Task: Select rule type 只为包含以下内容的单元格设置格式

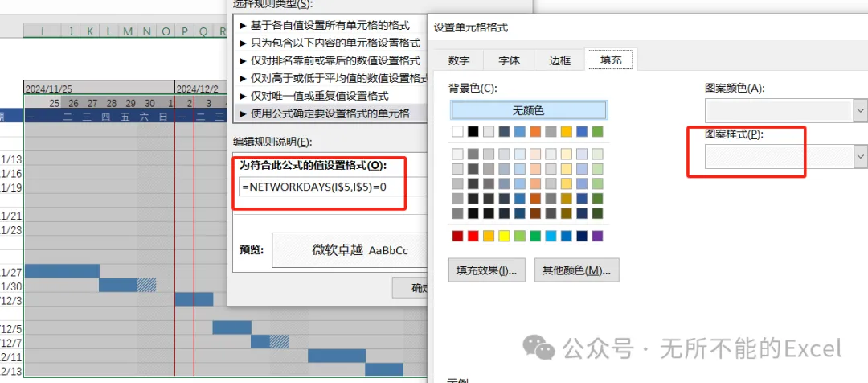Action: click(x=330, y=43)
